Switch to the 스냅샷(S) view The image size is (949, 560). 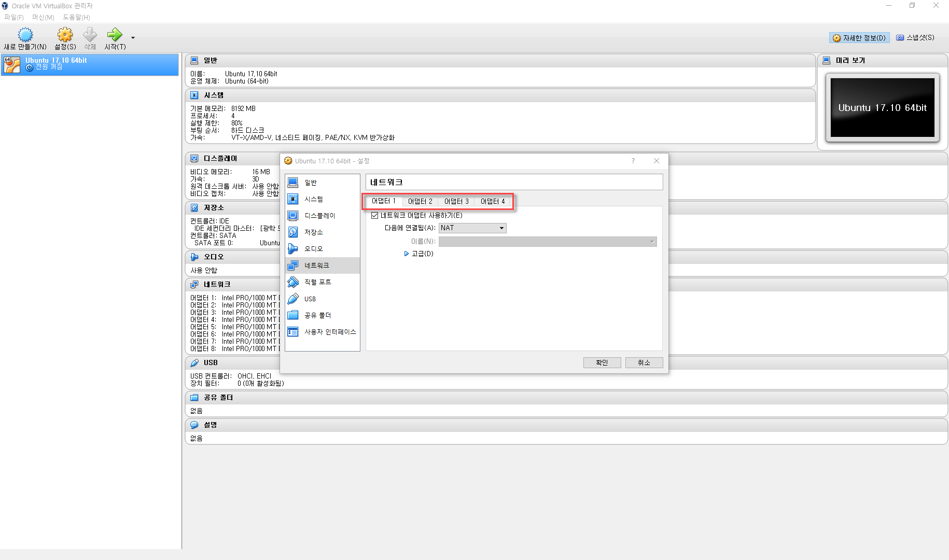pyautogui.click(x=915, y=37)
